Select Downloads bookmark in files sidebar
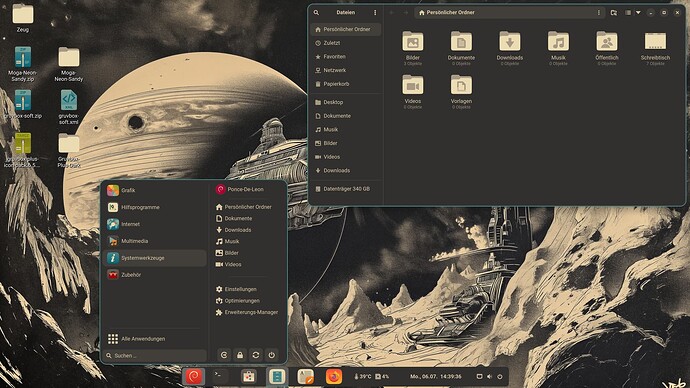Screen dimensions: 690x388 pyautogui.click(x=346, y=171)
